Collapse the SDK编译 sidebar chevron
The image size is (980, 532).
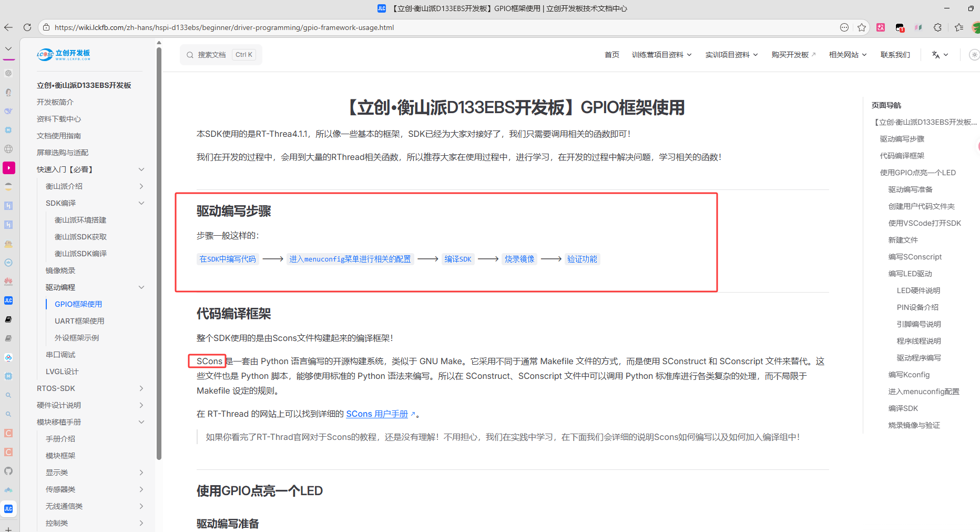point(141,203)
